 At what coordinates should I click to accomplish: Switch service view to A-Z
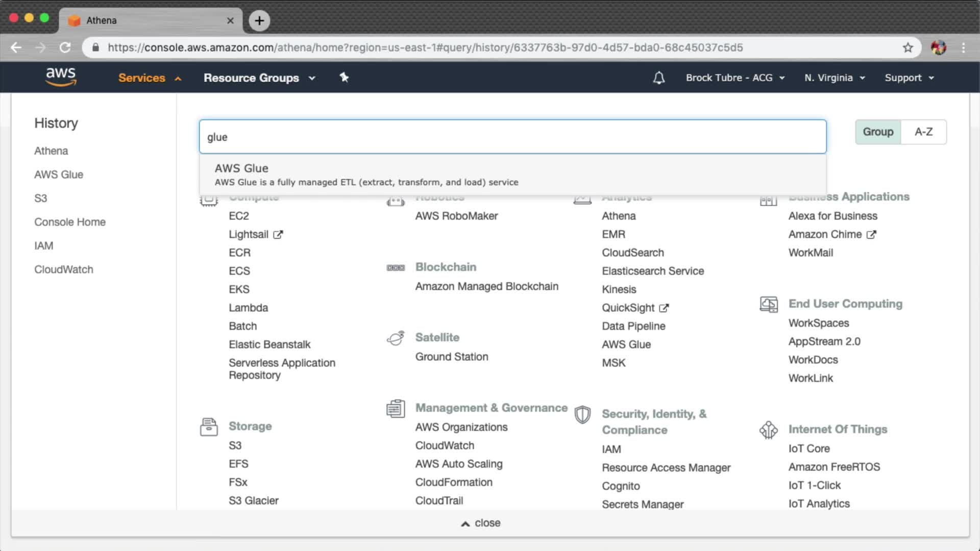(923, 132)
